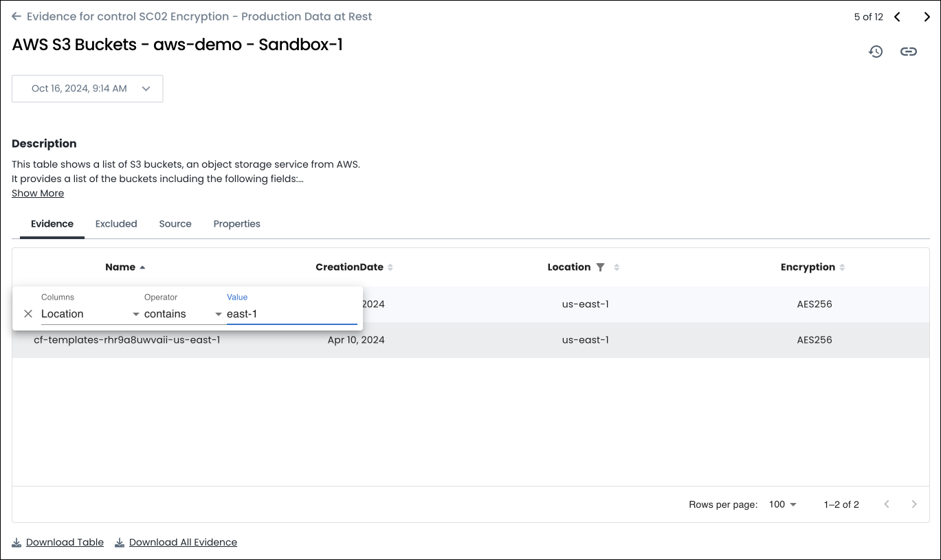The height and width of the screenshot is (560, 941).
Task: Click Download All Evidence link
Action: [183, 542]
